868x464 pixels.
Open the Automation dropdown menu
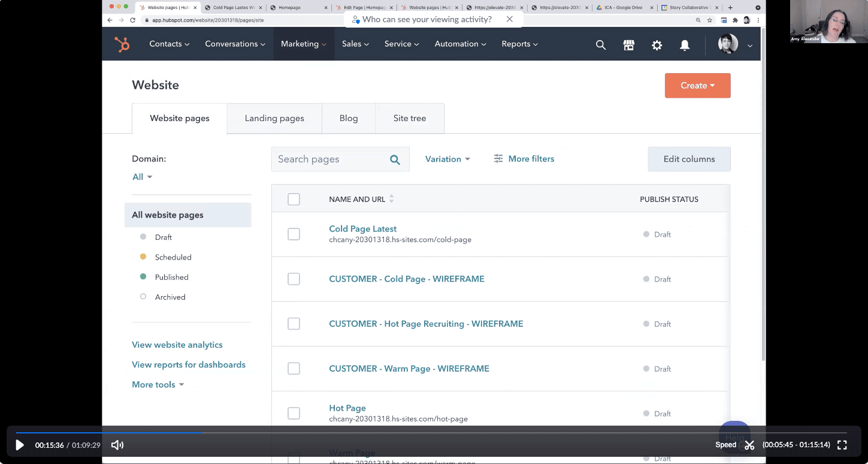(x=461, y=44)
